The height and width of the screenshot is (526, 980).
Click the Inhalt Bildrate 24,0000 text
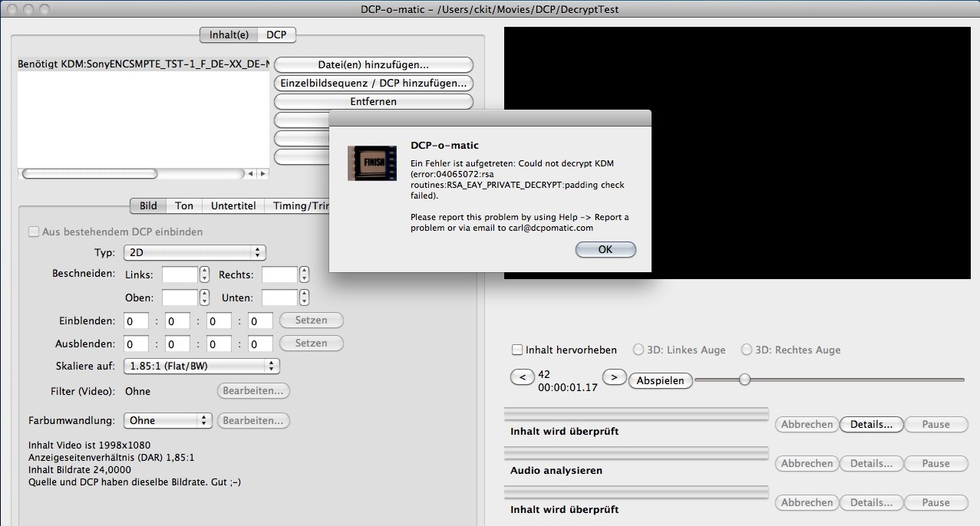pos(80,469)
